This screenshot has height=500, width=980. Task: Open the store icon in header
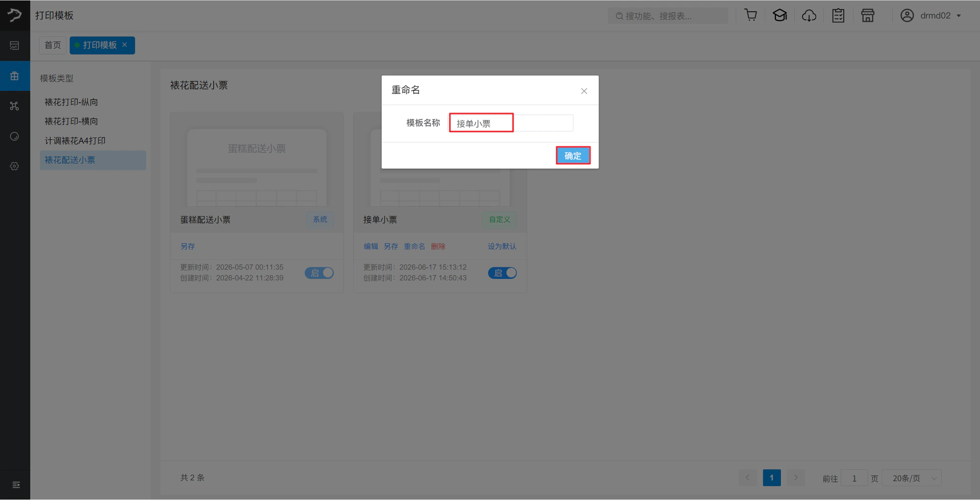(868, 15)
